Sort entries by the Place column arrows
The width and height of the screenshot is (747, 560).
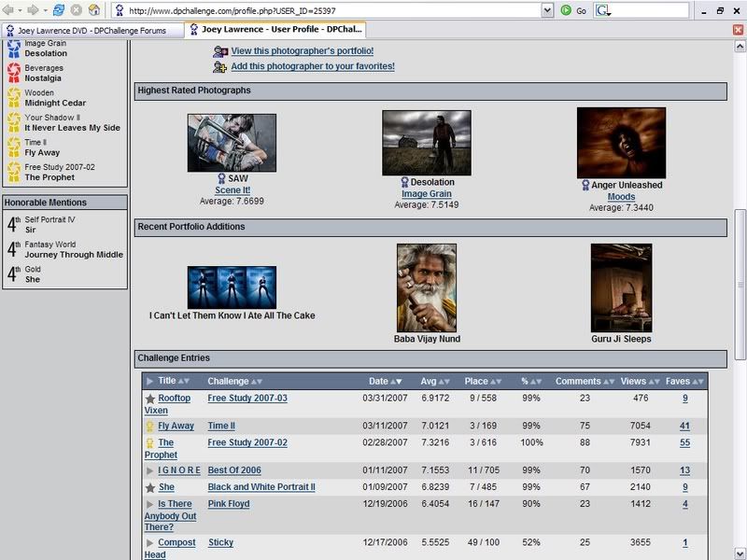pos(496,382)
